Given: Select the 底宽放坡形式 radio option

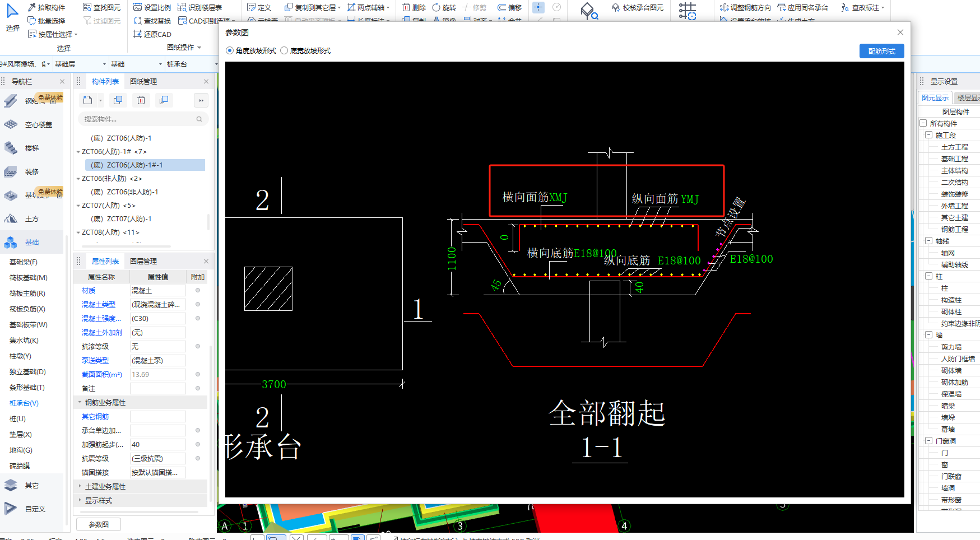Looking at the screenshot, I should pyautogui.click(x=305, y=50).
